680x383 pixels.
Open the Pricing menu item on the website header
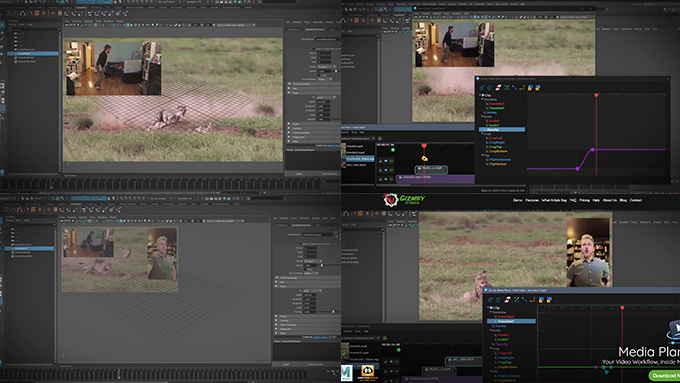(584, 200)
